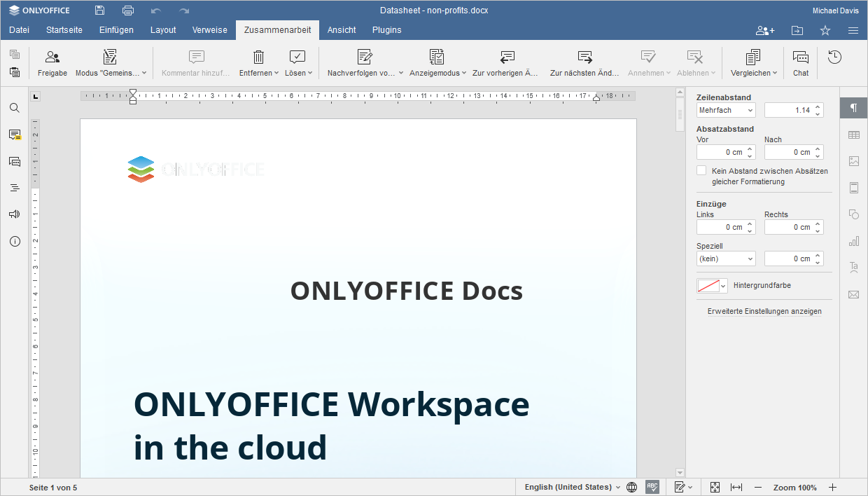Open the feedback megaphone icon

15,214
